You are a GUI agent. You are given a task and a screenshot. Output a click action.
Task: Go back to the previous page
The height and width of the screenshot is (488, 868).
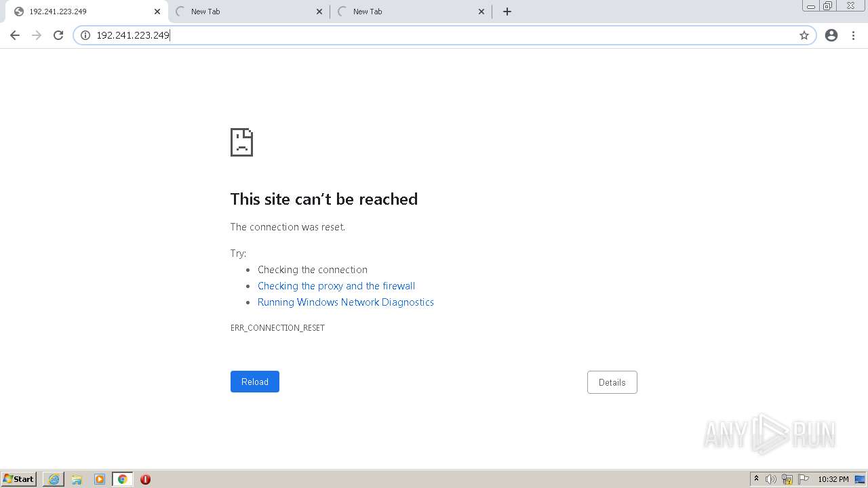(x=15, y=35)
